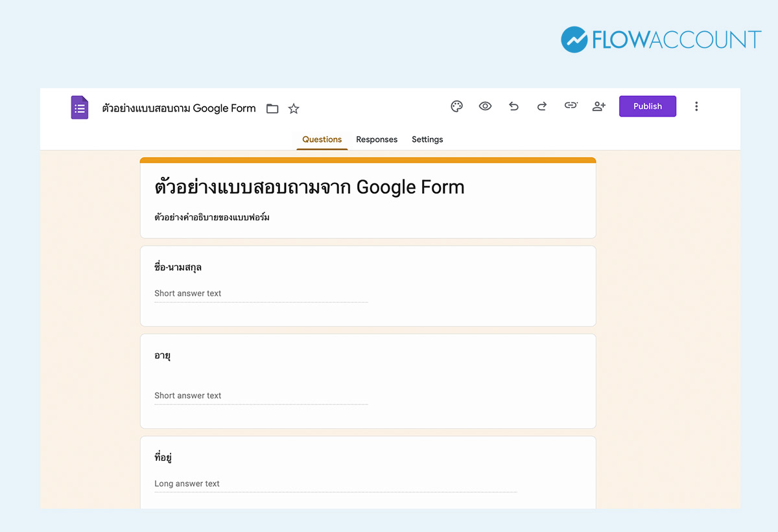Redo the last change

(x=542, y=106)
